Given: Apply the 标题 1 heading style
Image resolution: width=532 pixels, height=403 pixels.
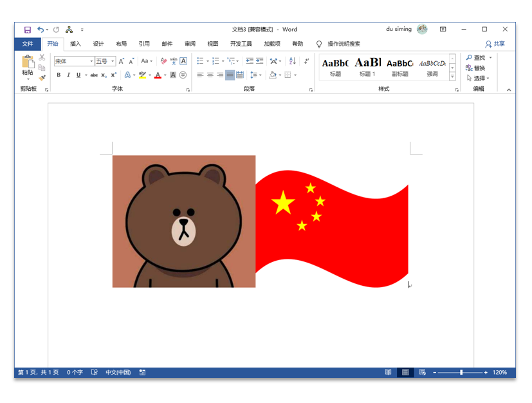Looking at the screenshot, I should pos(367,67).
